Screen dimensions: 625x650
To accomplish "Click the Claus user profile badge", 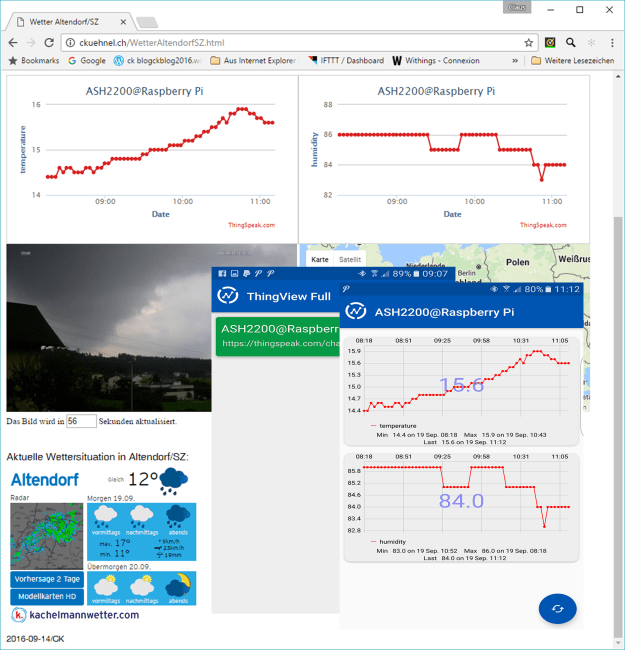I will coord(517,7).
